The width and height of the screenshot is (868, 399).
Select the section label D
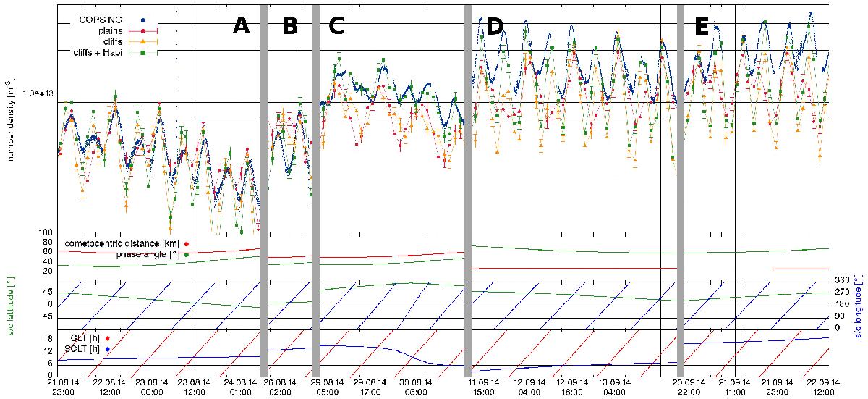[495, 27]
